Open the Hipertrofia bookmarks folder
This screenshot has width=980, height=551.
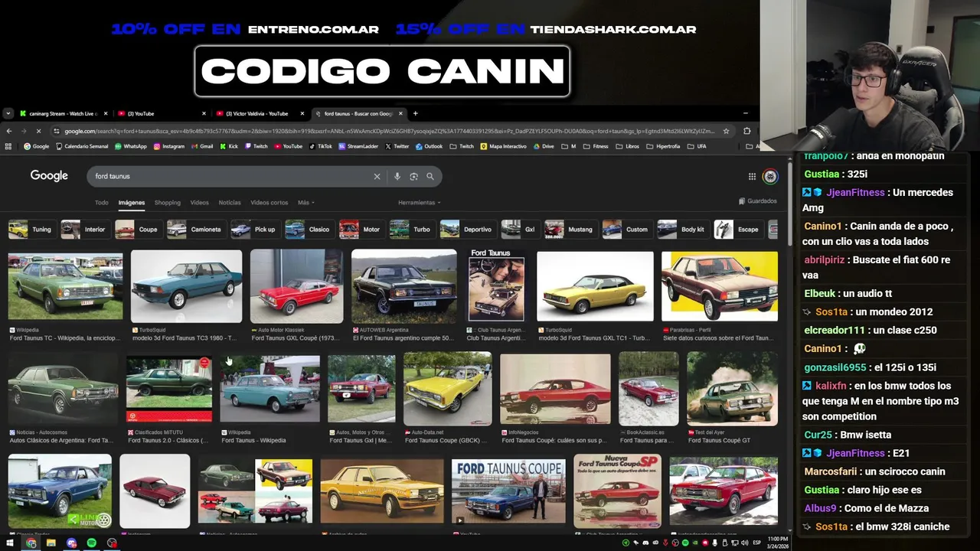pyautogui.click(x=663, y=146)
